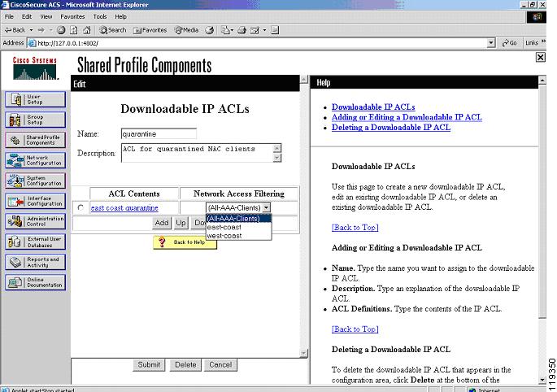Open Deleting a Downloadable IP ACL link

pos(391,127)
